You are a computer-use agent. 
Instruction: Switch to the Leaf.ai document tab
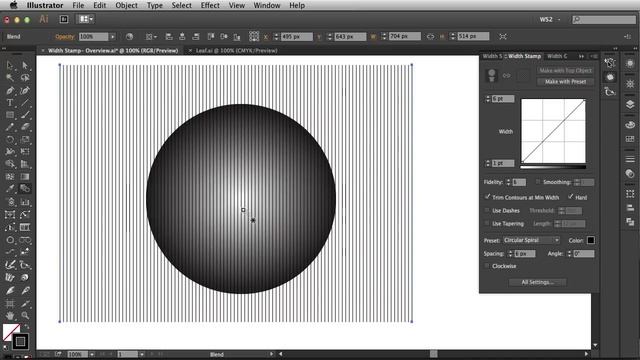[236, 51]
